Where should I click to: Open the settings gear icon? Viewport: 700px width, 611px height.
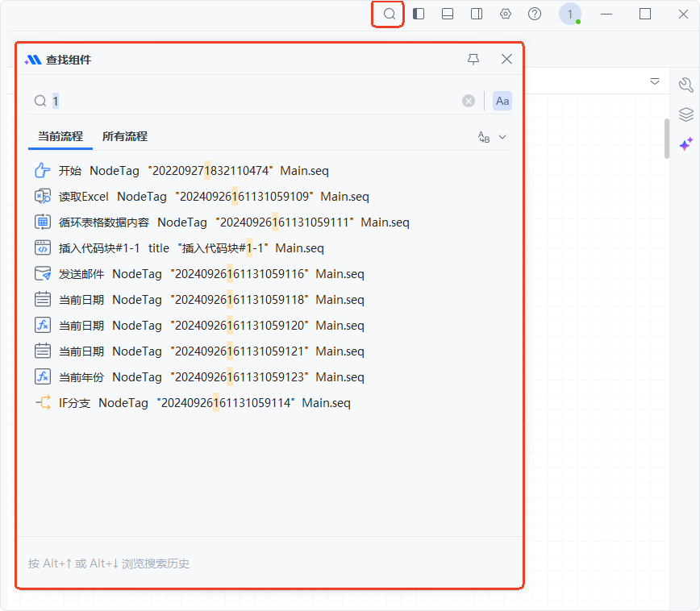pos(506,14)
